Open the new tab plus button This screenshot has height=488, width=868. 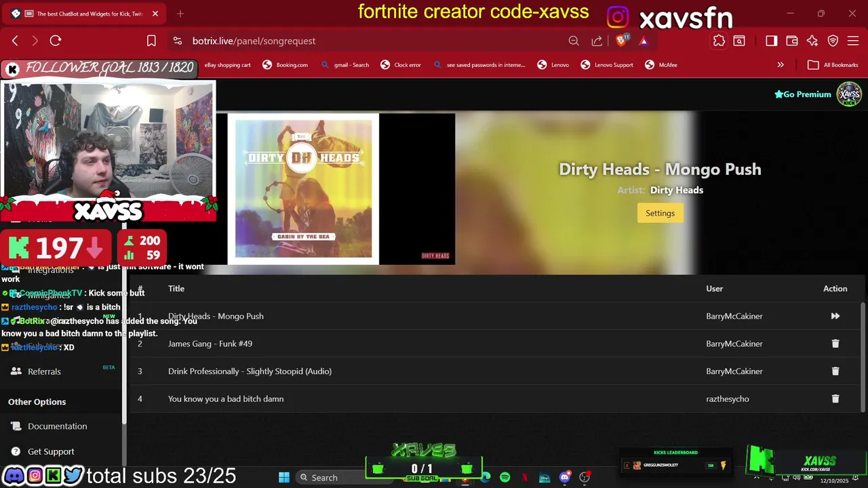click(x=180, y=14)
